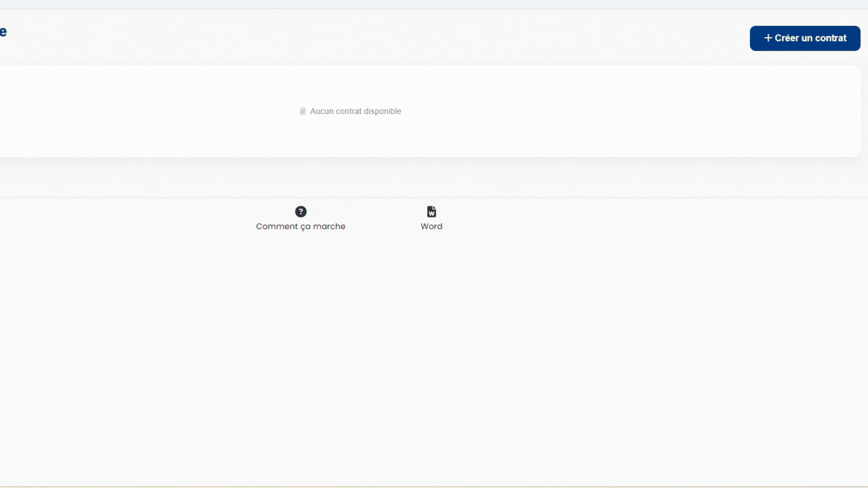Click the plus icon on Créer un contrat
Viewport: 868px width, 488px height.
tap(768, 38)
